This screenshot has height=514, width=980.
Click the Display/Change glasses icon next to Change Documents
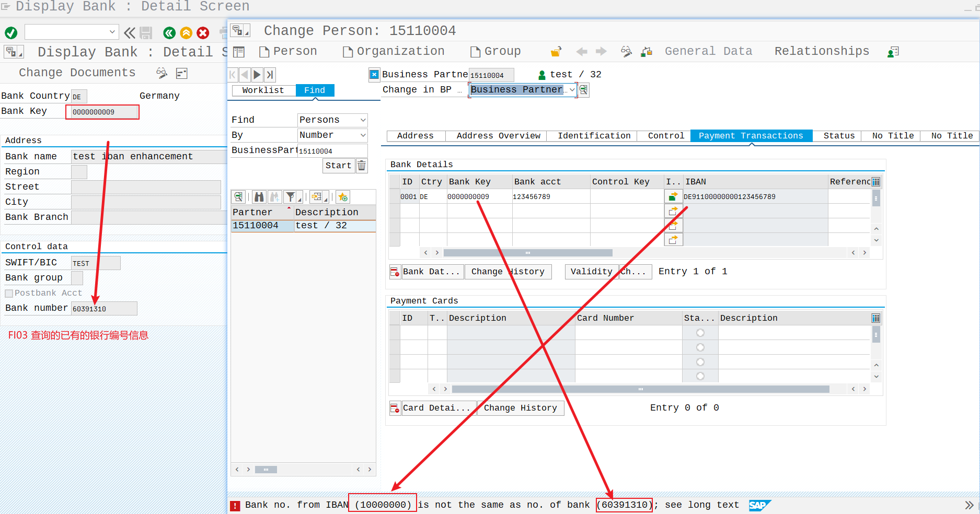tap(162, 73)
